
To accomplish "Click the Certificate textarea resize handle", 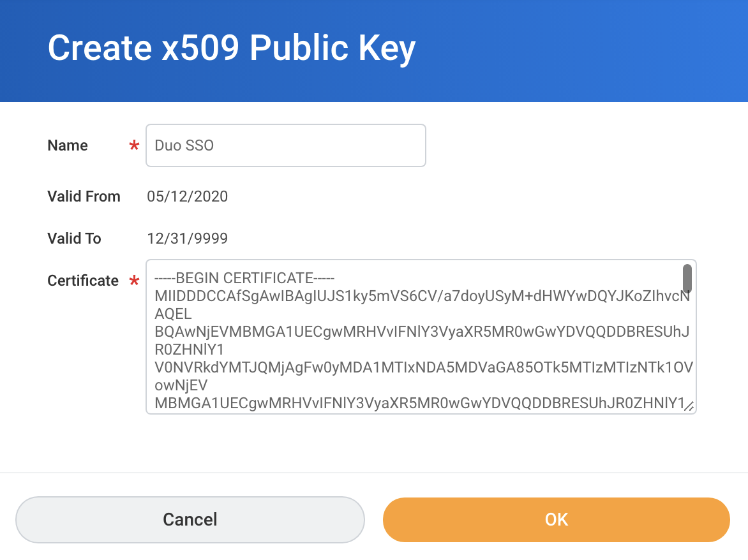I will coord(689,407).
